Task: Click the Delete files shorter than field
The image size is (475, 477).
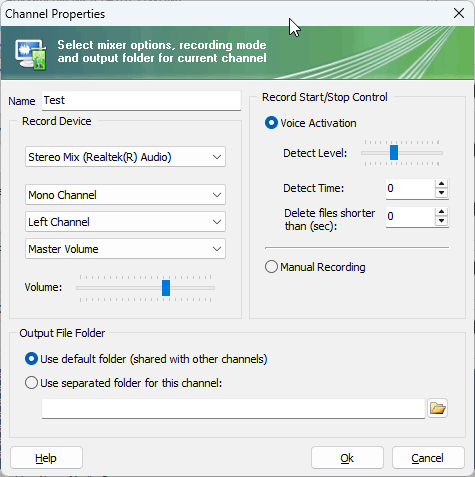Action: coord(410,217)
